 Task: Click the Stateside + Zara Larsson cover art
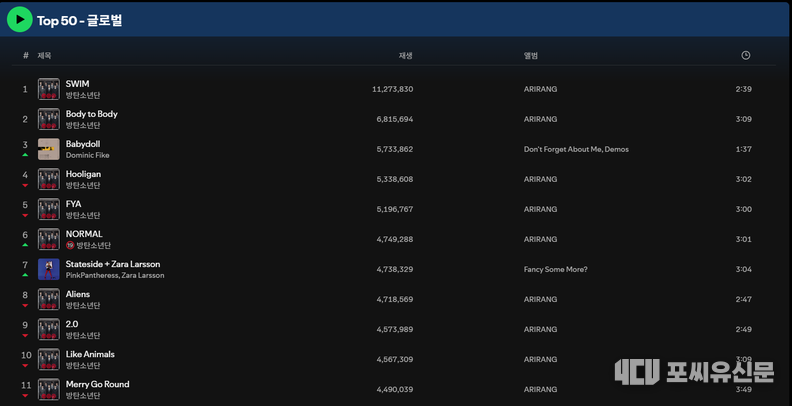[49, 269]
